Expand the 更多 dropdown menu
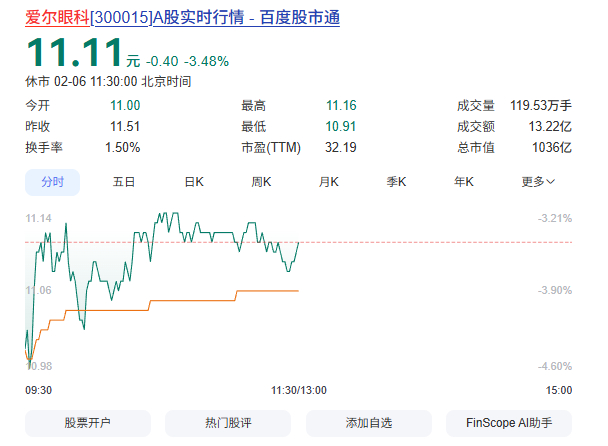This screenshot has height=446, width=608. [538, 182]
